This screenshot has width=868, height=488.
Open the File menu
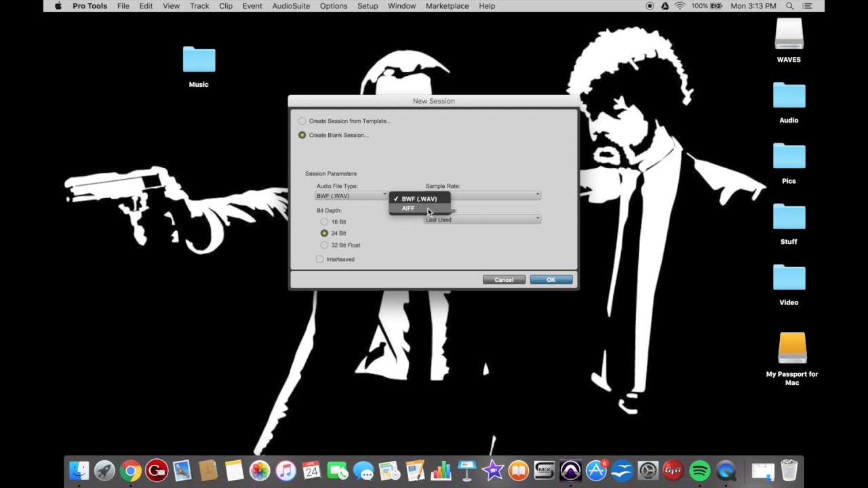(x=123, y=6)
